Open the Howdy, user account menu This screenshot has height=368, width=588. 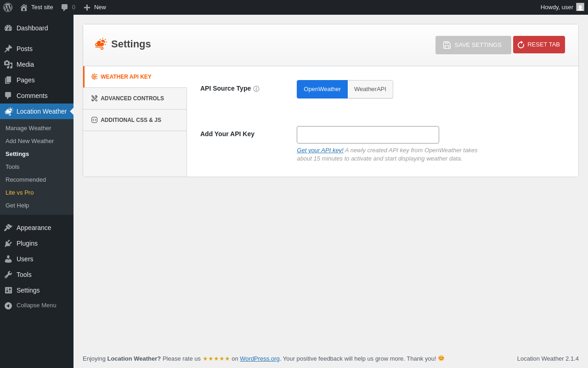(x=557, y=7)
